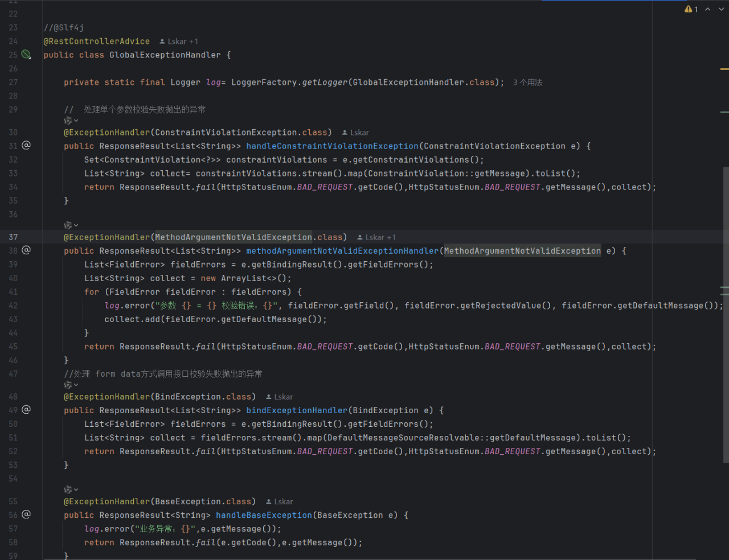Click the '3 个用法' usages hint
The width and height of the screenshot is (729, 560).
(527, 83)
